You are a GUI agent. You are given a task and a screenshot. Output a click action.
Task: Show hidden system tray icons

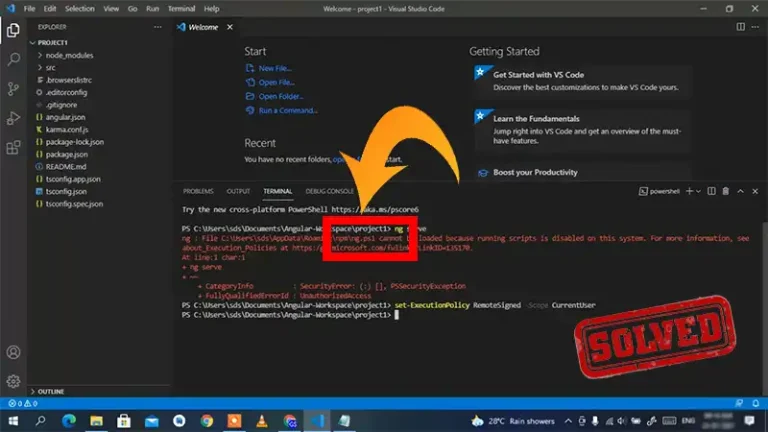point(568,421)
